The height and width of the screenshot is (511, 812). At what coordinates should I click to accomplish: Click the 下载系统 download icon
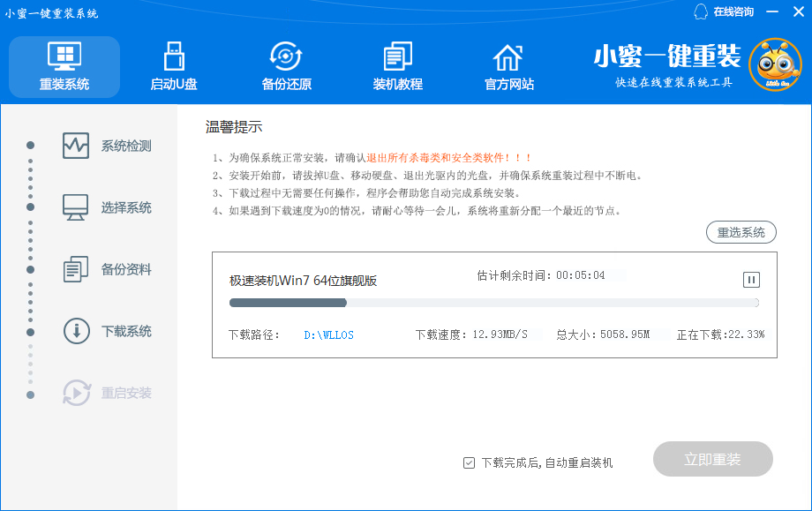[76, 331]
